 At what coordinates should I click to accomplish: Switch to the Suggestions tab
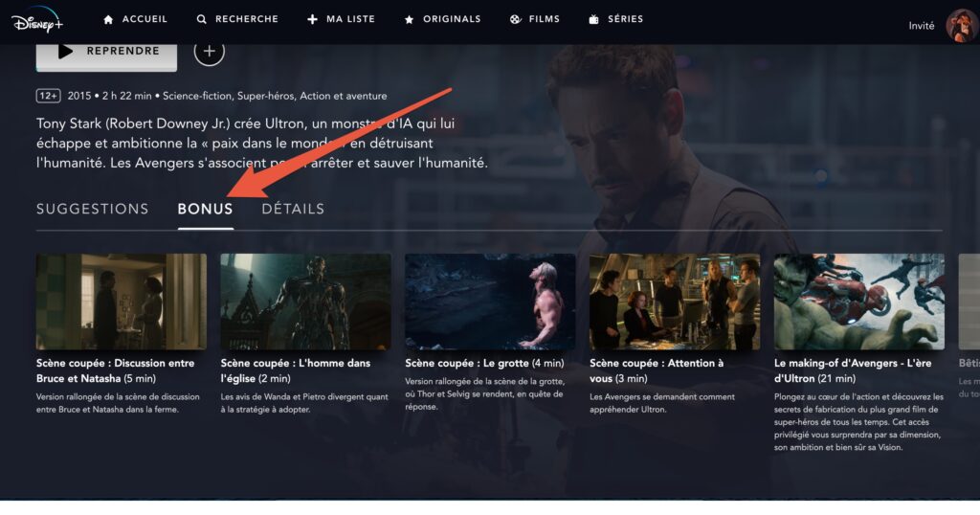93,209
